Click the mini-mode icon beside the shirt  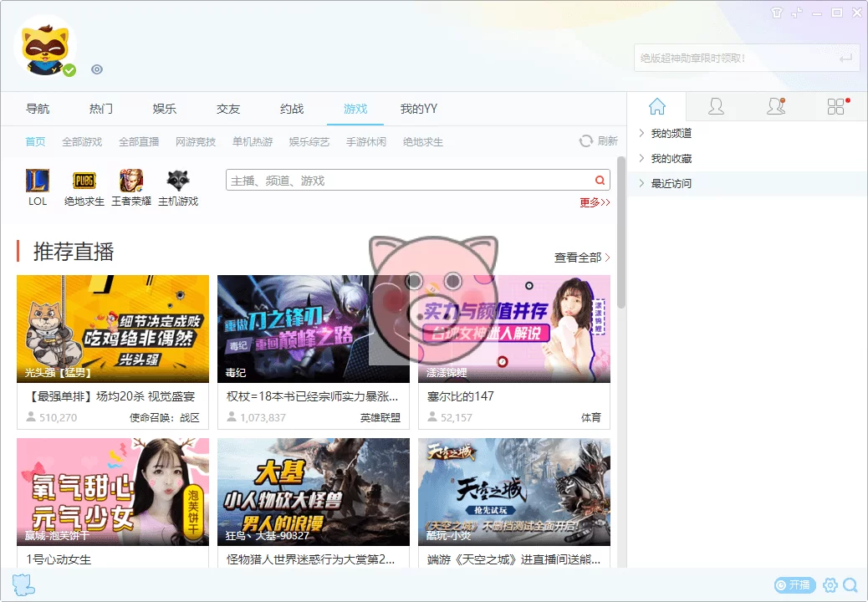pyautogui.click(x=797, y=13)
